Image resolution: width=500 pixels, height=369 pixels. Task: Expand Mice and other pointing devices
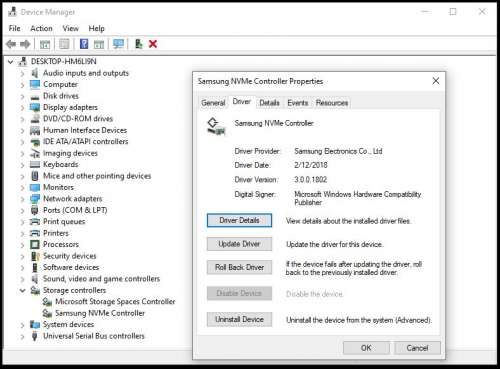(22, 176)
